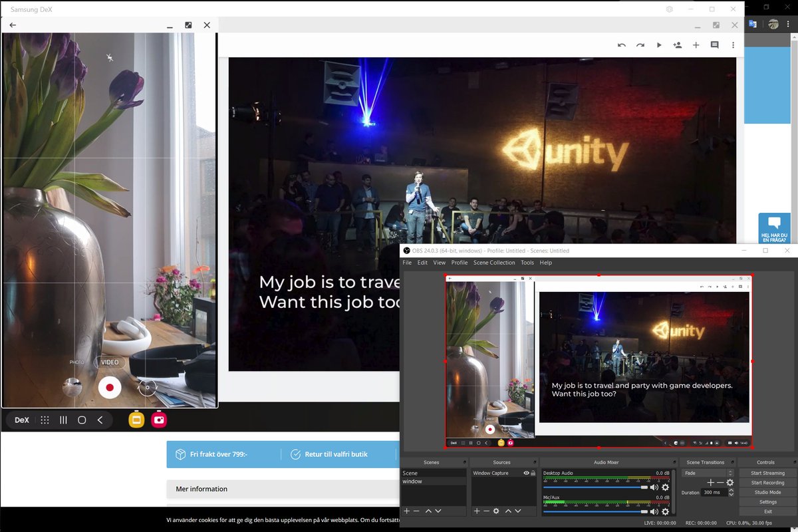Select 'Scene' in OBS Scenes list
Image resolution: width=798 pixels, height=532 pixels.
(x=434, y=473)
